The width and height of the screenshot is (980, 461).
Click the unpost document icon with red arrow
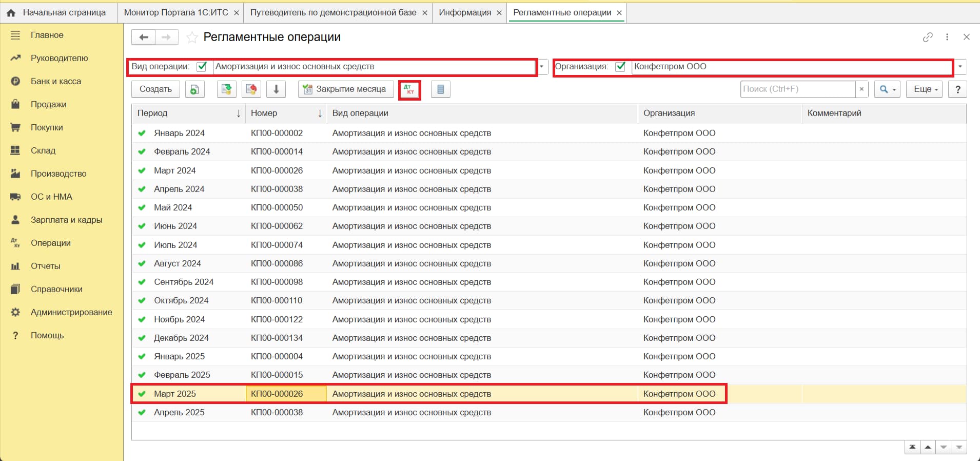[251, 89]
